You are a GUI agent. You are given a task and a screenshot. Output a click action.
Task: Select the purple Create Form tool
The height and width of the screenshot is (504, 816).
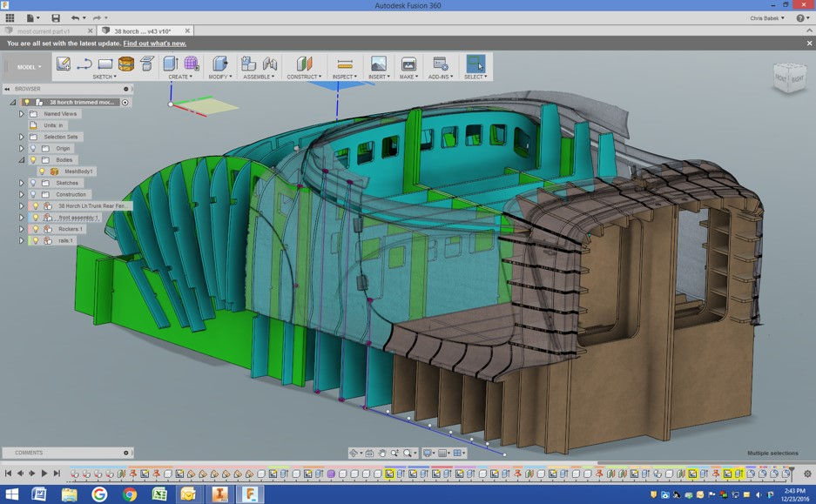[191, 64]
